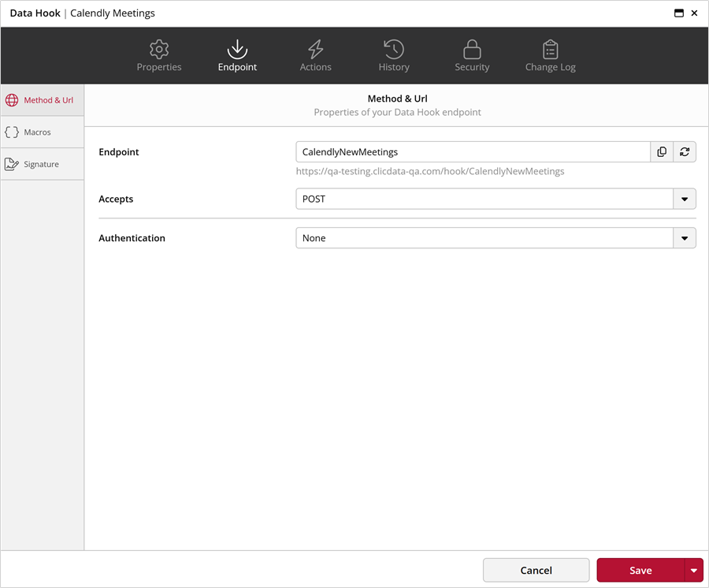Screen dimensions: 709x588
Task: Open the Save button split arrow
Action: 694,571
